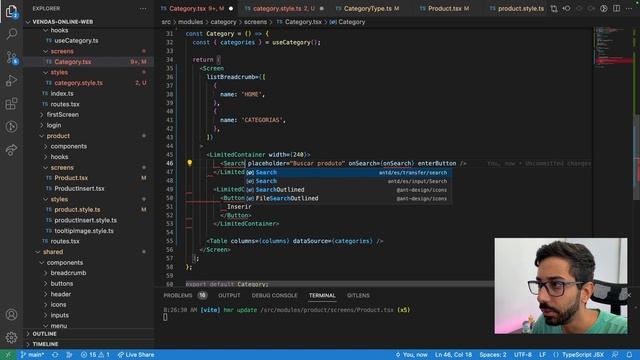Click Live Share in status bar
Screen dimensions: 640x360
136,355
